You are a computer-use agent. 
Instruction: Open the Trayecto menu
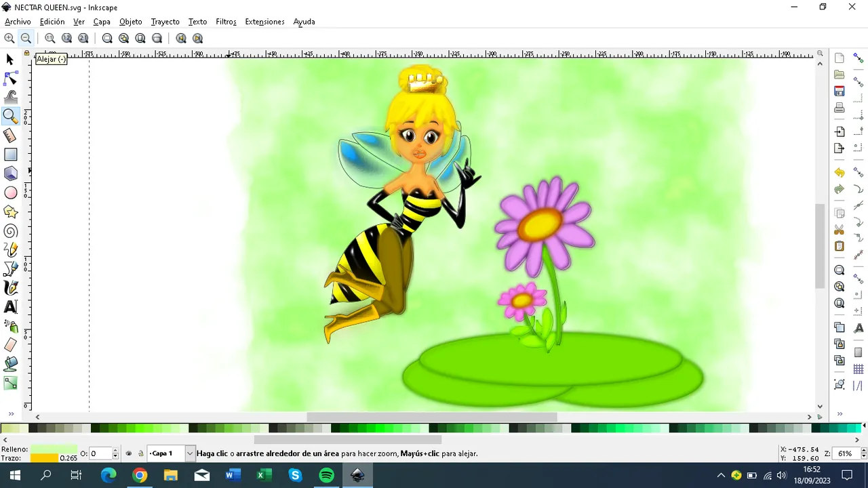[165, 22]
